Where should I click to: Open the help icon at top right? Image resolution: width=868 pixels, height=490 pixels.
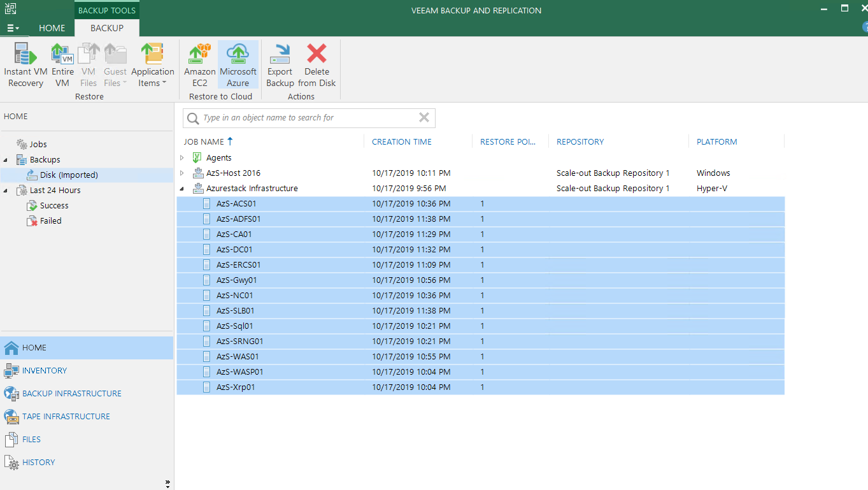coord(865,27)
